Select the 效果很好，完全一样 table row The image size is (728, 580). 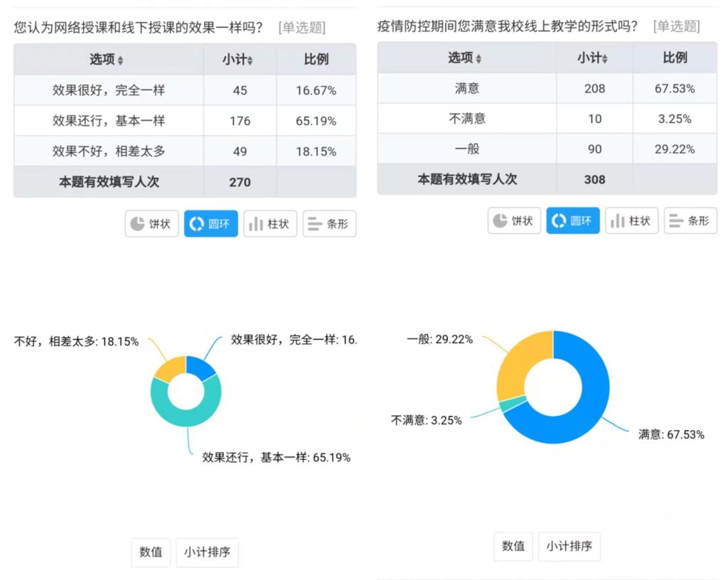tap(108, 90)
